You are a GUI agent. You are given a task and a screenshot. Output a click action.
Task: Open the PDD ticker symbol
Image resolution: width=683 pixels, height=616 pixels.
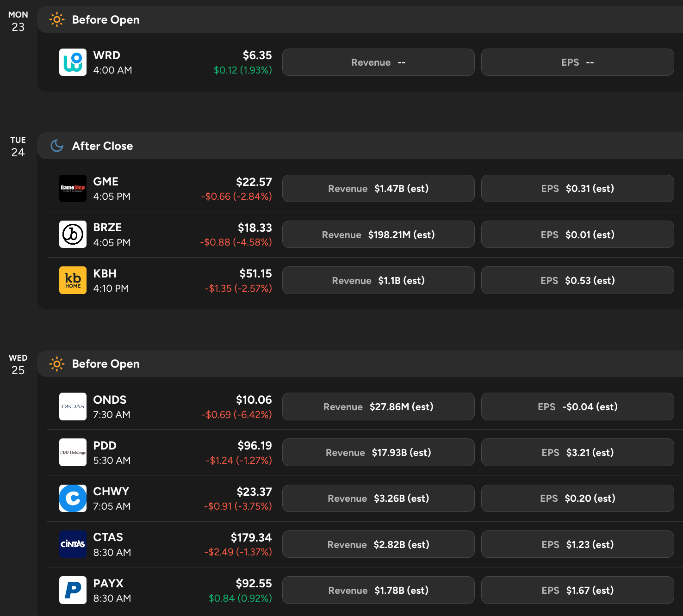[x=105, y=446]
